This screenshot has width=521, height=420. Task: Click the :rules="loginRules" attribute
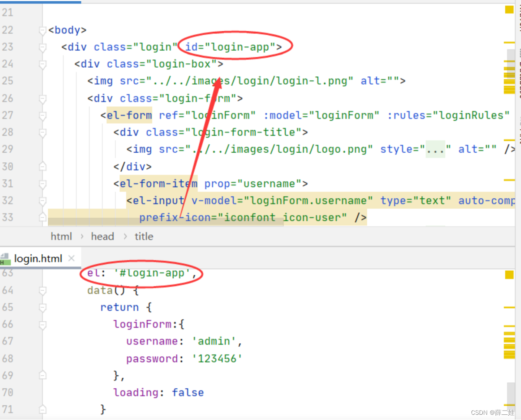pyautogui.click(x=448, y=115)
